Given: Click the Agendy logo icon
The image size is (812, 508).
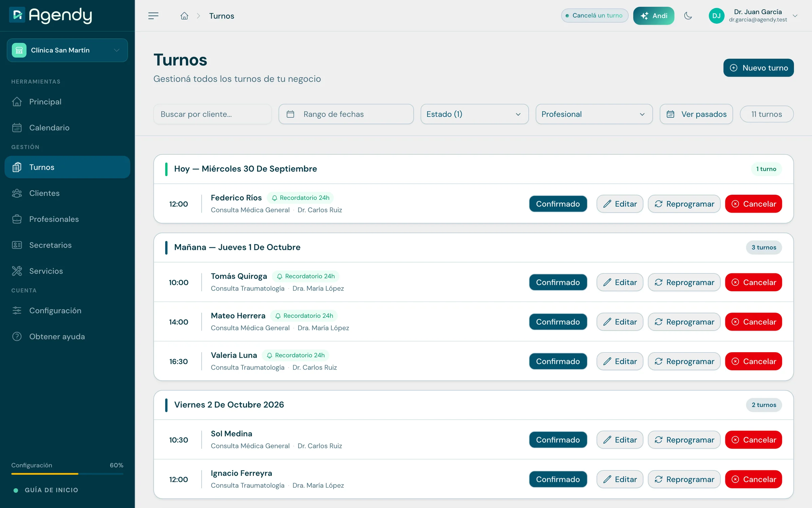Looking at the screenshot, I should [x=17, y=15].
